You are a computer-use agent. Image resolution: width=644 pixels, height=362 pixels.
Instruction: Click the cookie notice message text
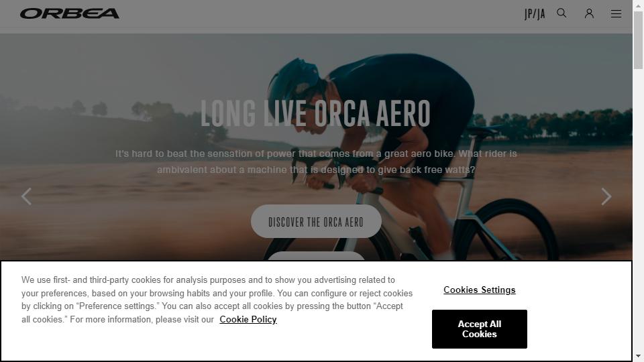pos(217,300)
